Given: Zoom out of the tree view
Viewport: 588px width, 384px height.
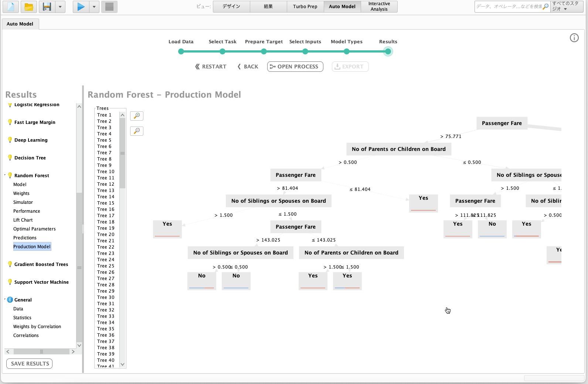Looking at the screenshot, I should click(x=137, y=131).
